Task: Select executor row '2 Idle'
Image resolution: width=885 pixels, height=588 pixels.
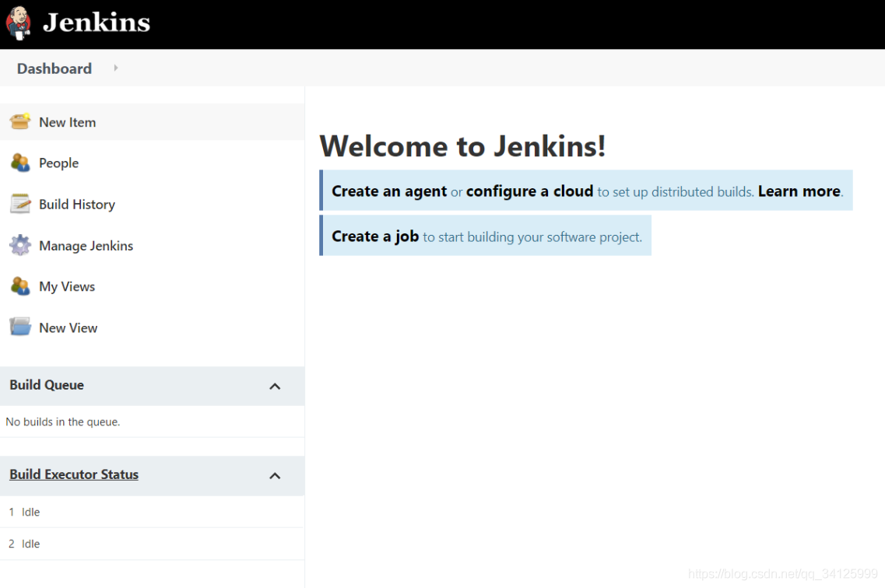Action: click(x=152, y=544)
